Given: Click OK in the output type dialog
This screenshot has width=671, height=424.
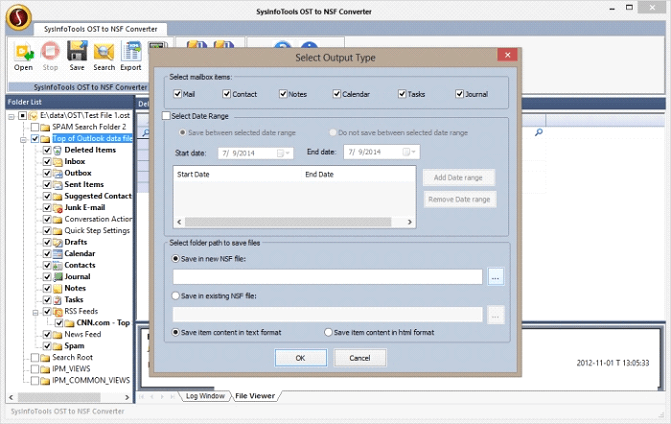Looking at the screenshot, I should tap(300, 358).
